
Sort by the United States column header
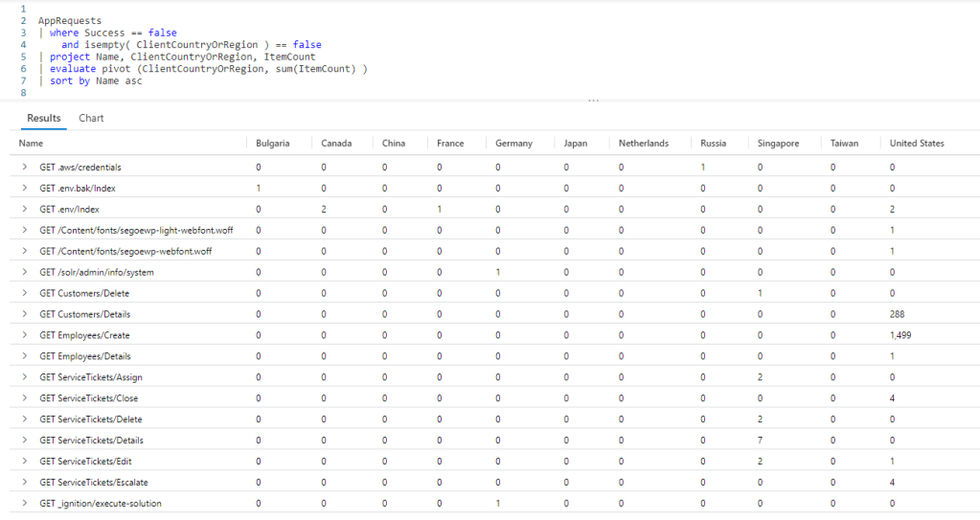(916, 144)
